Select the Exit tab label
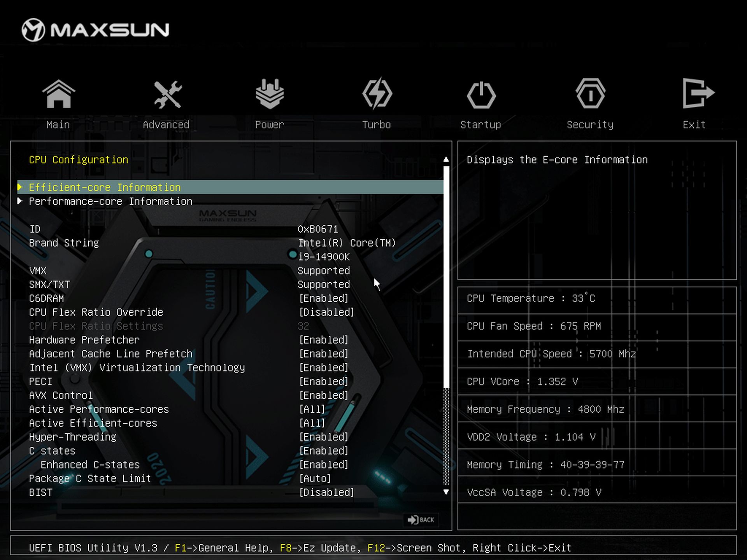This screenshot has height=560, width=747. click(694, 125)
